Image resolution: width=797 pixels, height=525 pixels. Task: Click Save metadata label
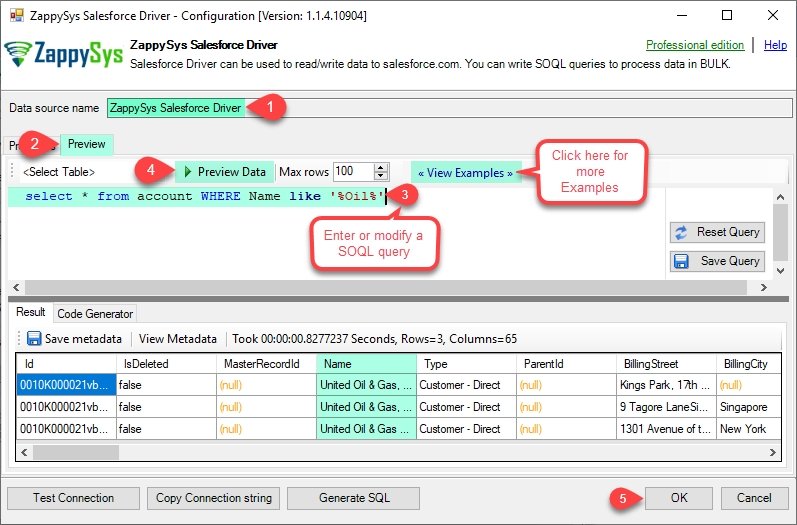[83, 339]
